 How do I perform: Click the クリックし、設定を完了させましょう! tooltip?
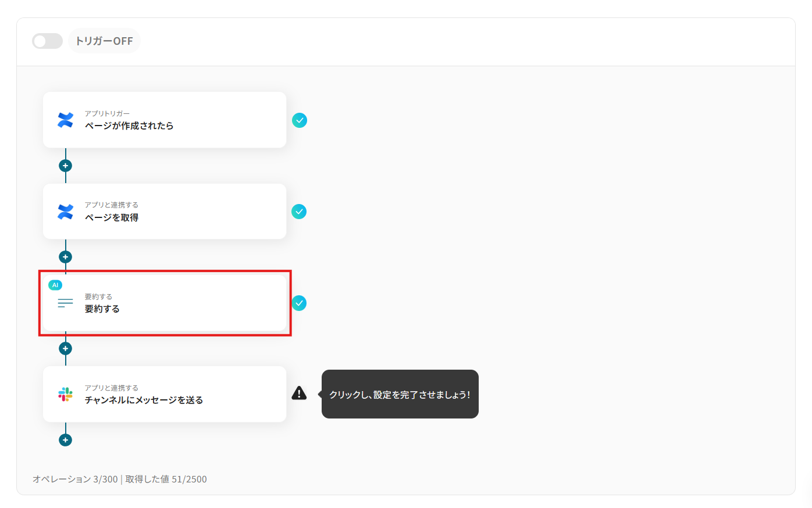(400, 394)
